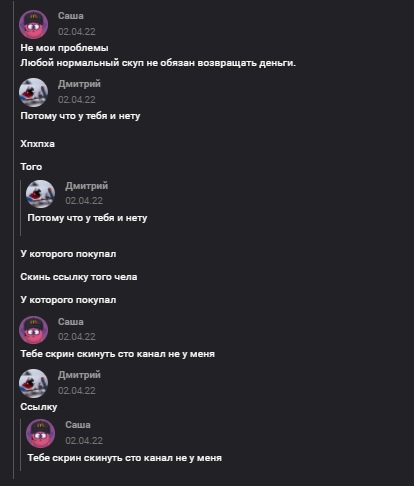Viewport: 414px width, 486px height.
Task: Select the 'Хпхпха' message
Action: 37,144
